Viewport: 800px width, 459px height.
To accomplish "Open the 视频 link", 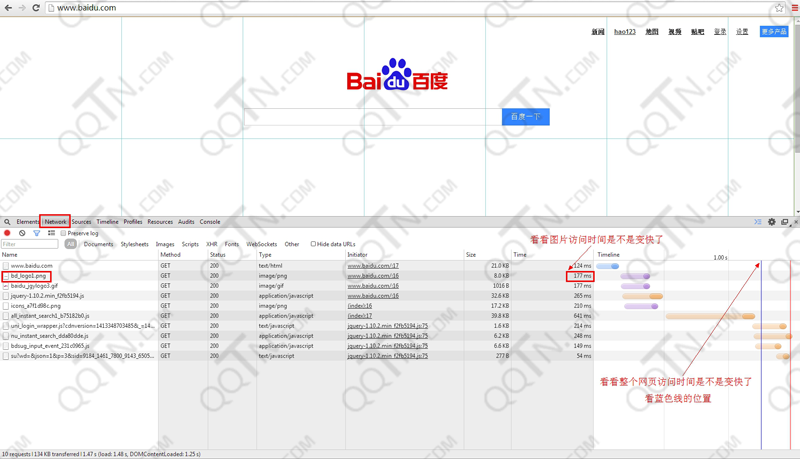I will (x=675, y=32).
